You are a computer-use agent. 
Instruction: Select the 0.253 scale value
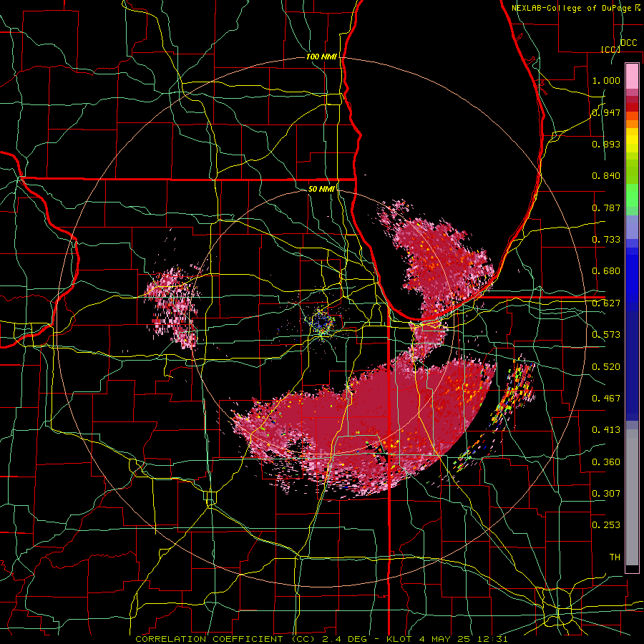tap(606, 525)
